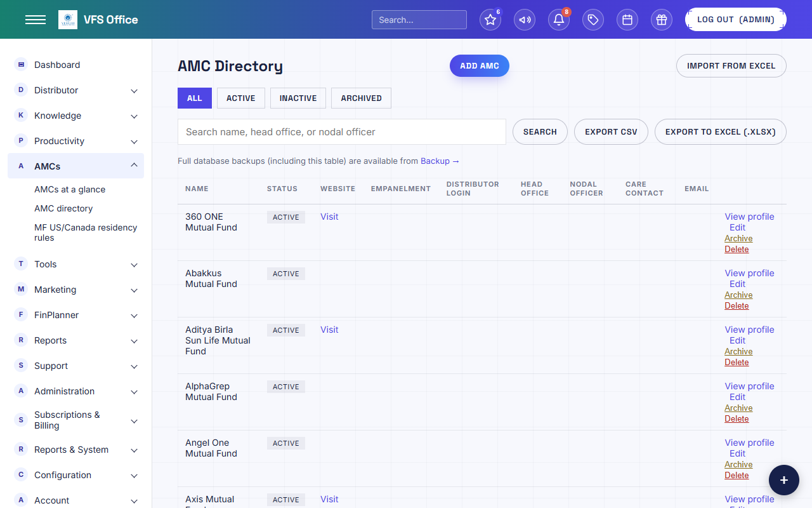Click the Tools 'T' badge icon
Viewport: 812px width, 508px height.
pos(21,264)
